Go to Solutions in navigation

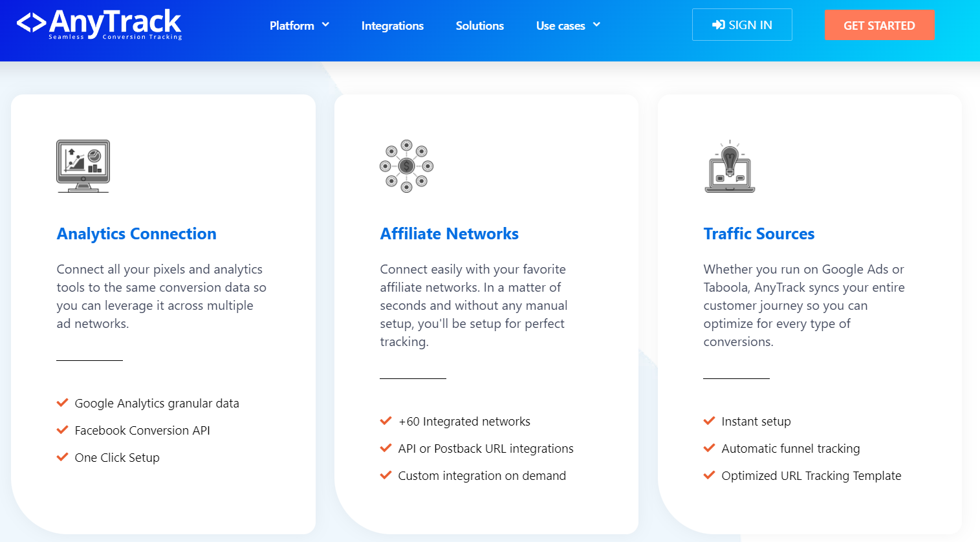coord(480,25)
